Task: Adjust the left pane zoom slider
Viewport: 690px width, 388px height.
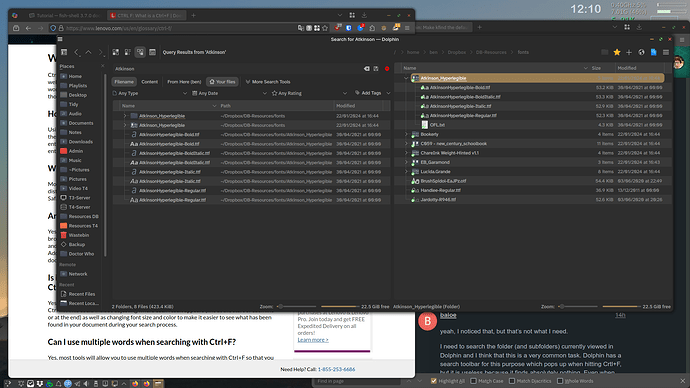Action: [x=296, y=307]
